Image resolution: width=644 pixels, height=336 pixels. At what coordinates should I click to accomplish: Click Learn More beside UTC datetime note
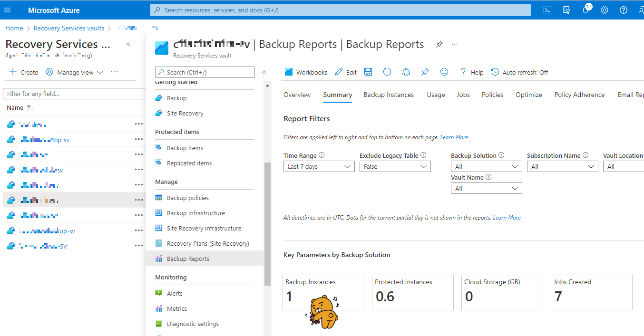pyautogui.click(x=507, y=218)
